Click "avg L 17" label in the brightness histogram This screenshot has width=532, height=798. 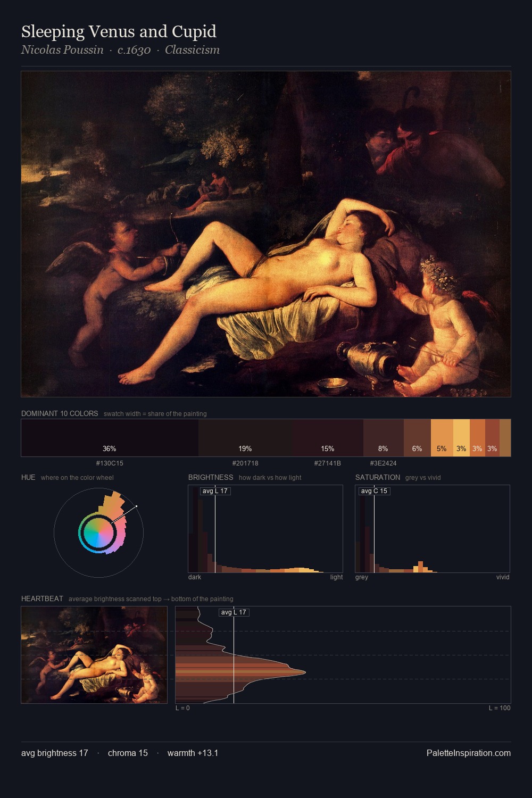coord(215,491)
